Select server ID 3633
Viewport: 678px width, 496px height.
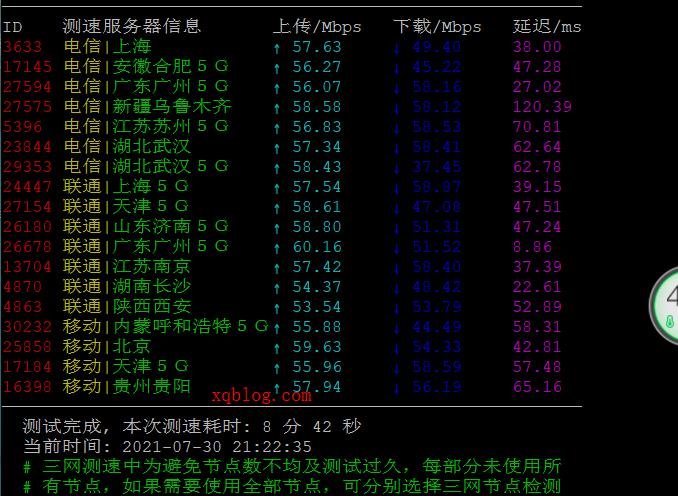[22, 47]
